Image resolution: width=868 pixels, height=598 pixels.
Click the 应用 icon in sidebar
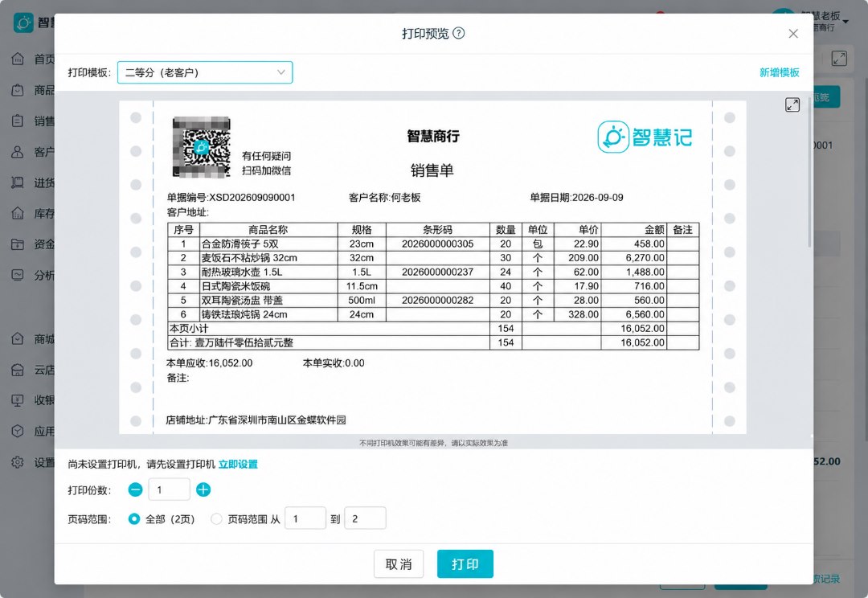[x=18, y=432]
